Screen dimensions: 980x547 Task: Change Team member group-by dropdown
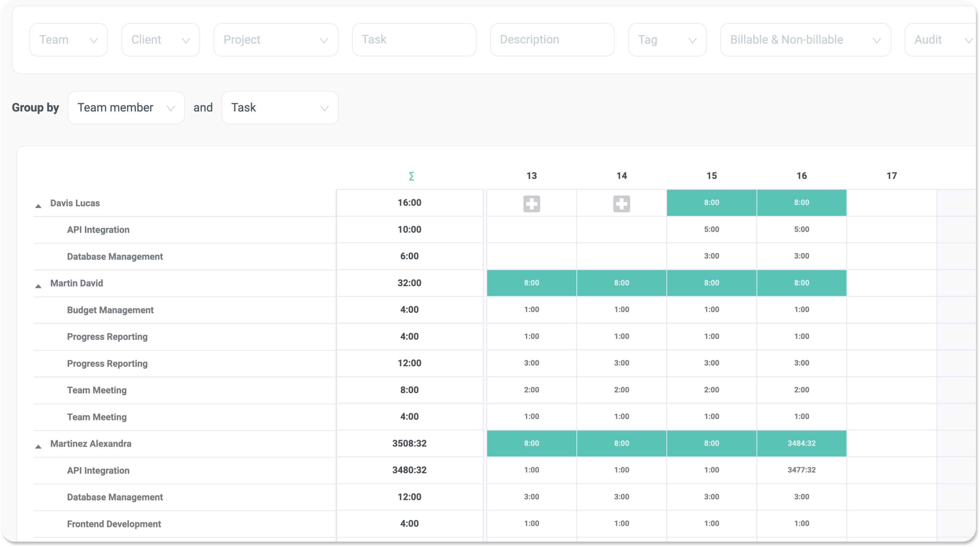(126, 108)
